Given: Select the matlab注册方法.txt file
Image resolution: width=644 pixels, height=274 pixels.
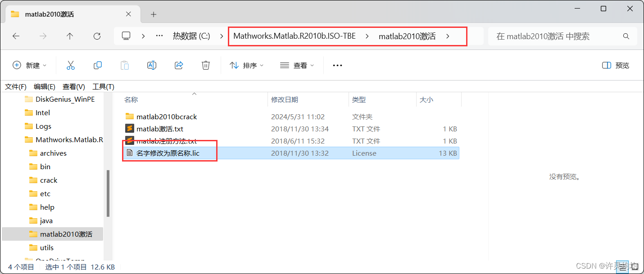Looking at the screenshot, I should (x=167, y=141).
